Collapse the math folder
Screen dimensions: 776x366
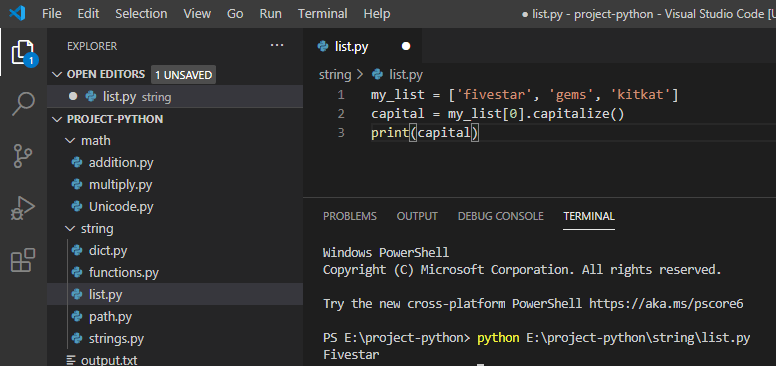point(69,141)
